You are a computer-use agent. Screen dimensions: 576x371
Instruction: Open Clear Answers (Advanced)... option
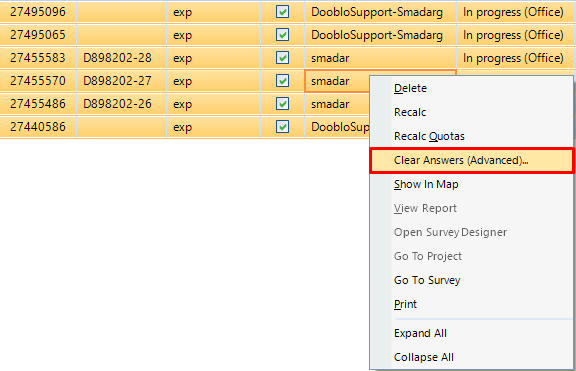pos(471,161)
